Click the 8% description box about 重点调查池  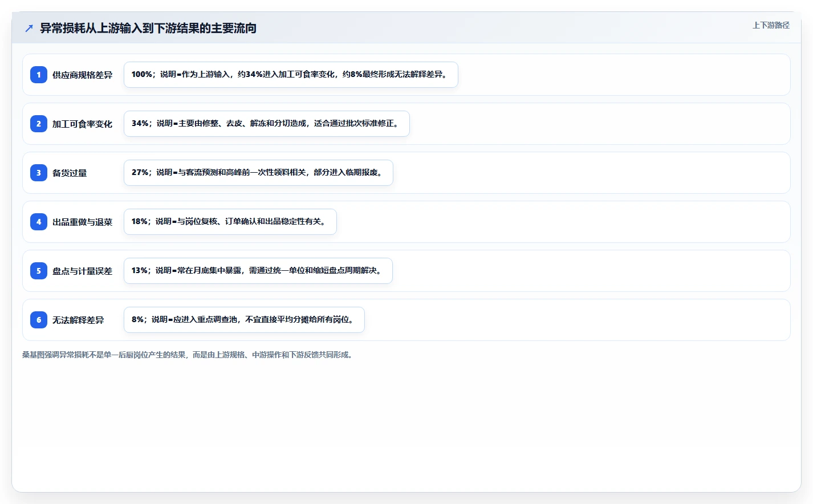pos(244,320)
